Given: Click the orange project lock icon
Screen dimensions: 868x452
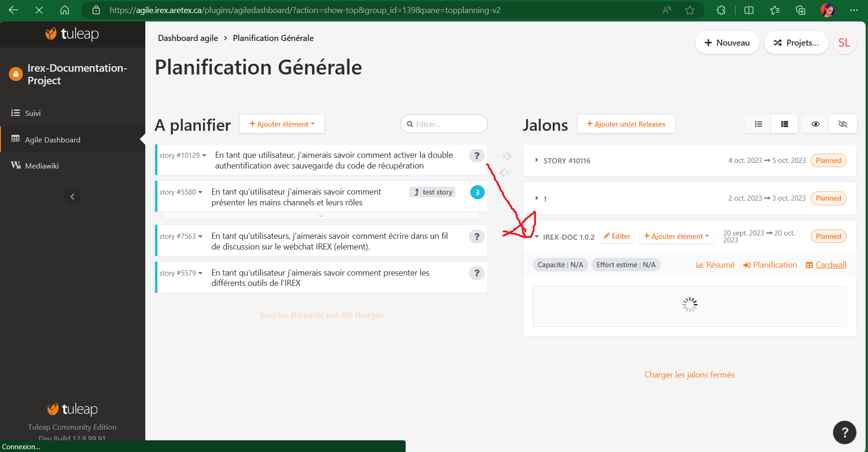Looking at the screenshot, I should (16, 74).
